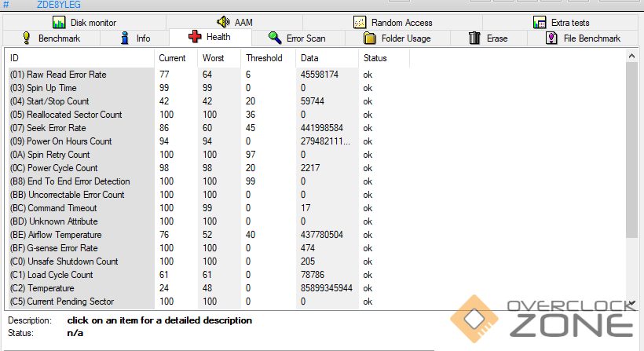Viewport: 644px width, 351px height.
Task: Click the AAM speaker icon
Action: point(222,23)
